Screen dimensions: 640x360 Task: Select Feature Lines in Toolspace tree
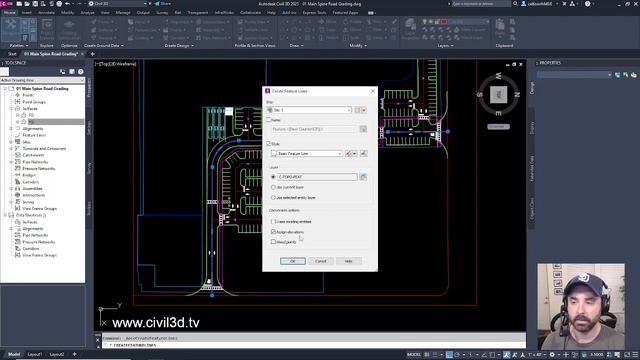click(x=34, y=135)
